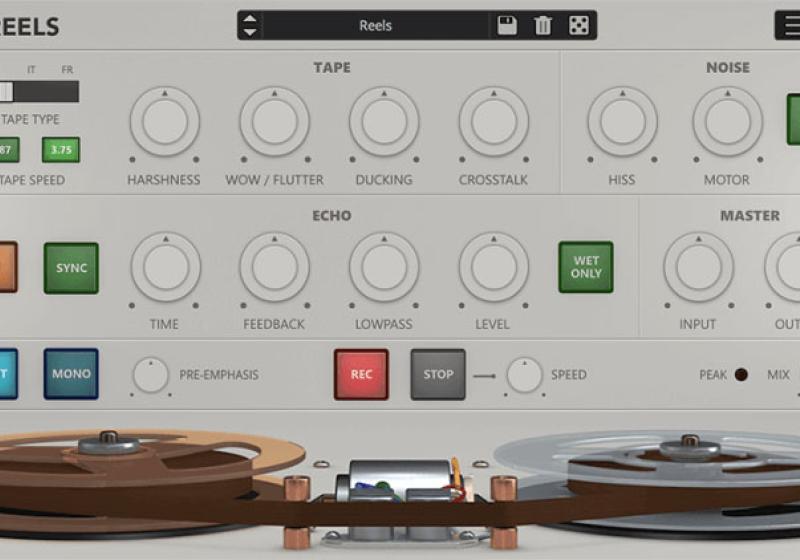Click the Crosstalk knob
The width and height of the screenshot is (800, 560).
[493, 121]
